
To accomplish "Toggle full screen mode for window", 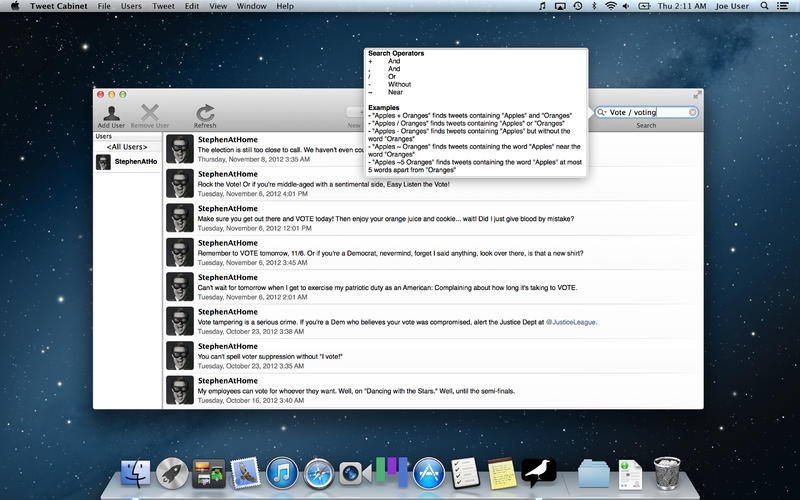I will [696, 95].
